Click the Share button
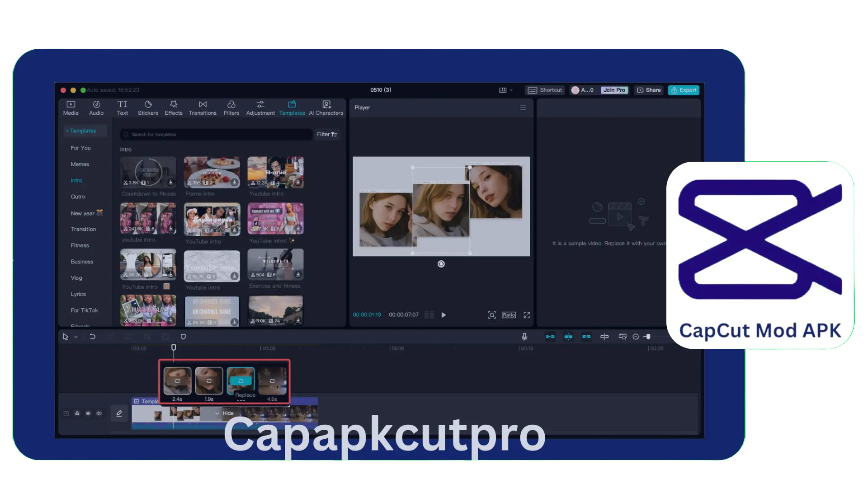This screenshot has width=868, height=488. [x=649, y=90]
